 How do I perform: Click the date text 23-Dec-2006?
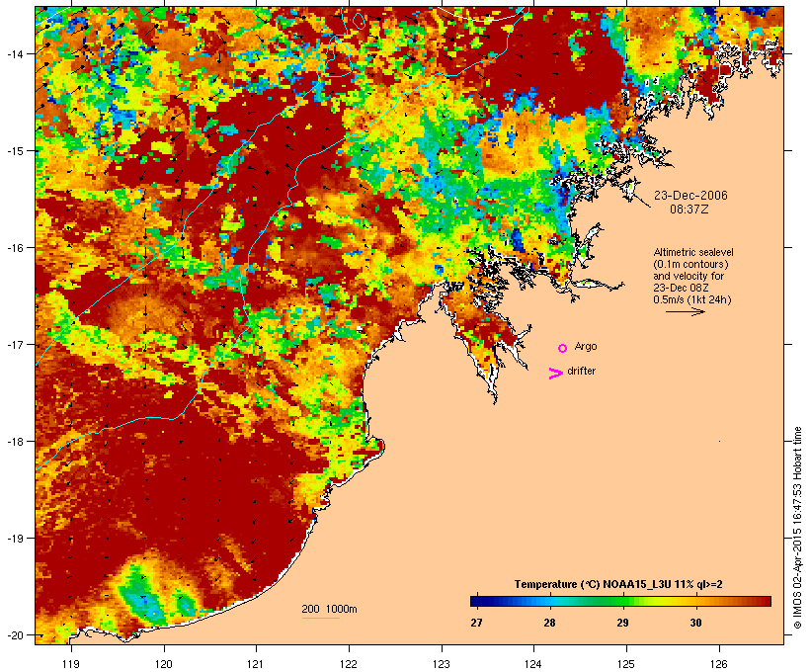coord(690,196)
